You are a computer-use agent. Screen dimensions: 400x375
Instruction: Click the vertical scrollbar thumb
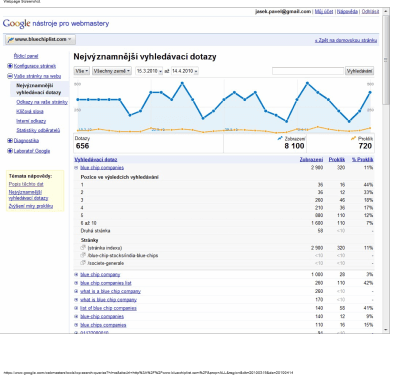[386, 60]
